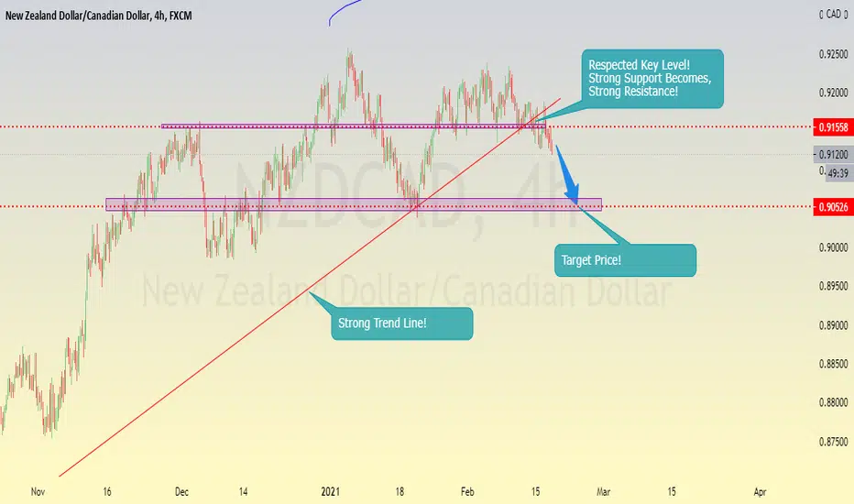
Task: Click the Apr date label on the time axis
Action: pyautogui.click(x=760, y=492)
